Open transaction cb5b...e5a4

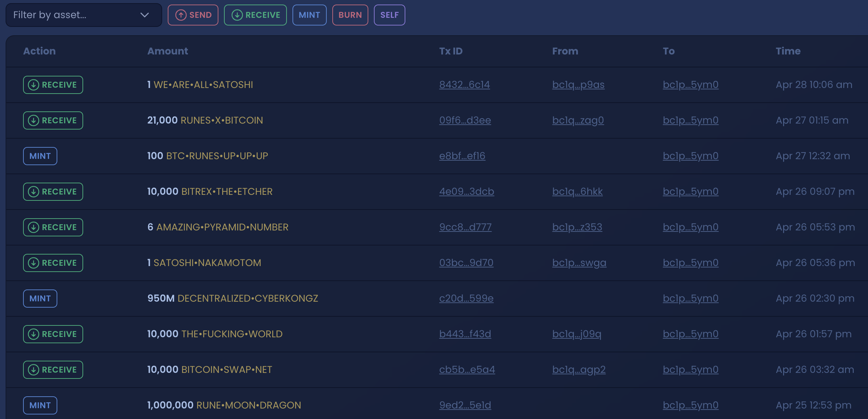(x=467, y=369)
